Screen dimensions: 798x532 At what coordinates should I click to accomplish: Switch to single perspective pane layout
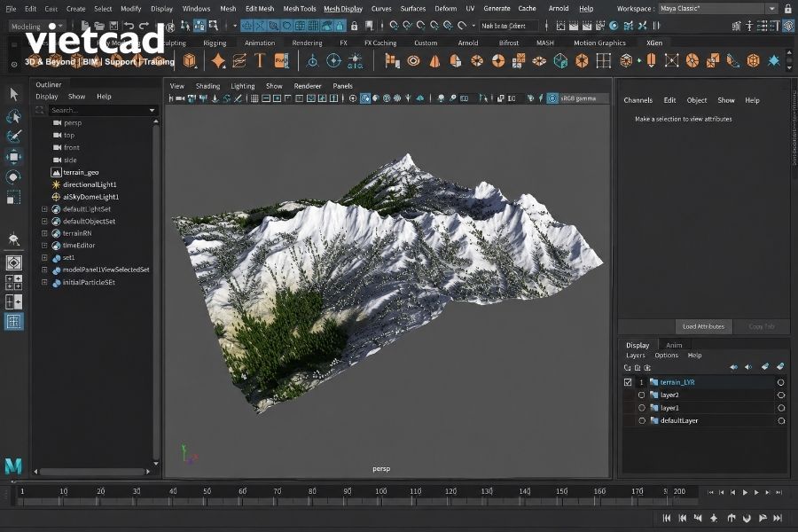click(13, 262)
